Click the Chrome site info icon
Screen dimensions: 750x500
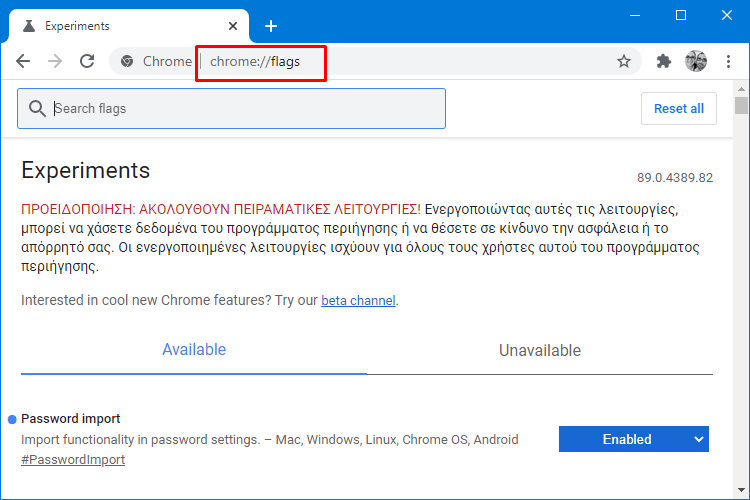127,61
